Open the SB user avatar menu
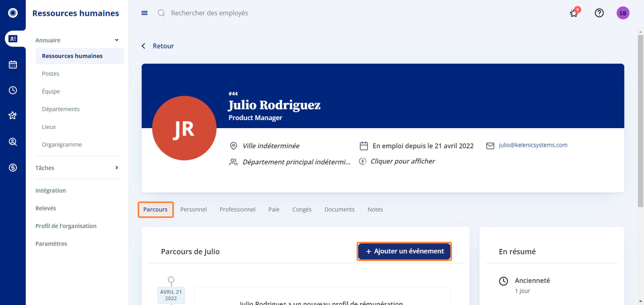Image resolution: width=644 pixels, height=305 pixels. tap(623, 13)
